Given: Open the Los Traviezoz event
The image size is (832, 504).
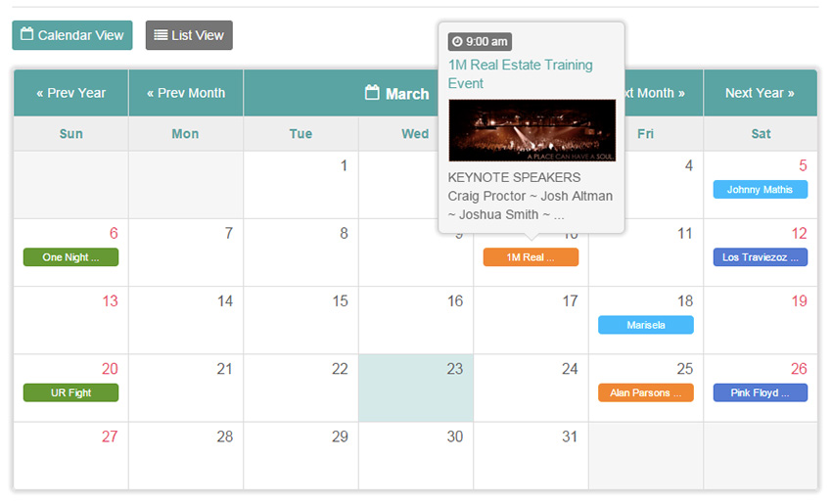Looking at the screenshot, I should click(761, 257).
